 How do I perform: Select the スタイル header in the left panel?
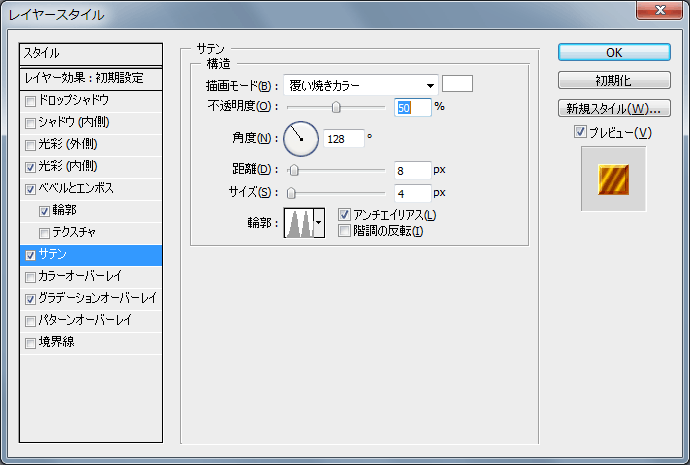[91, 54]
